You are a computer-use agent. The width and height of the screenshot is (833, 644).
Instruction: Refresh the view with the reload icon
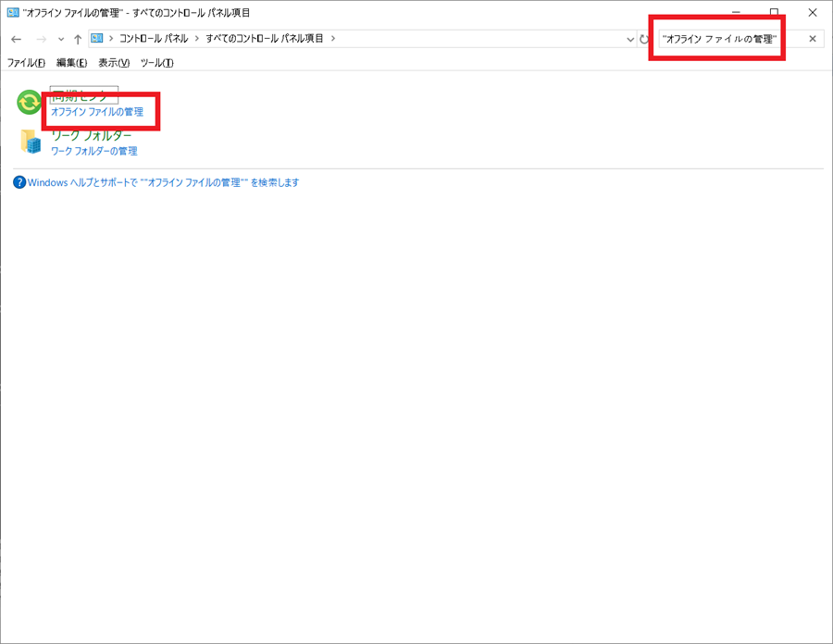(x=645, y=39)
